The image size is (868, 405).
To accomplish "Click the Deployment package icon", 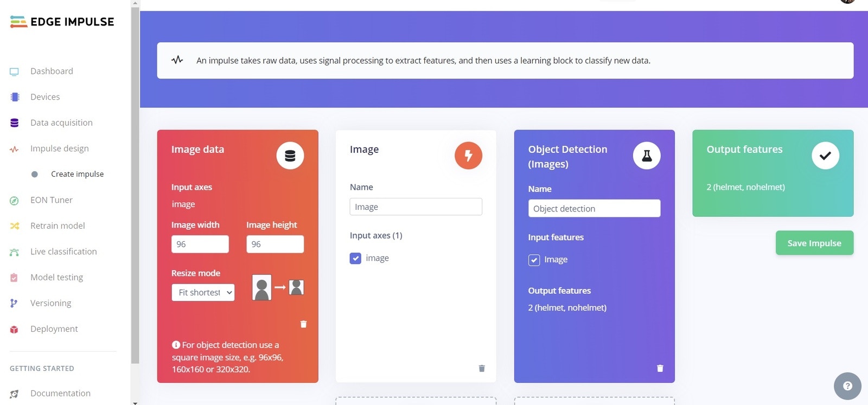I will click(14, 329).
